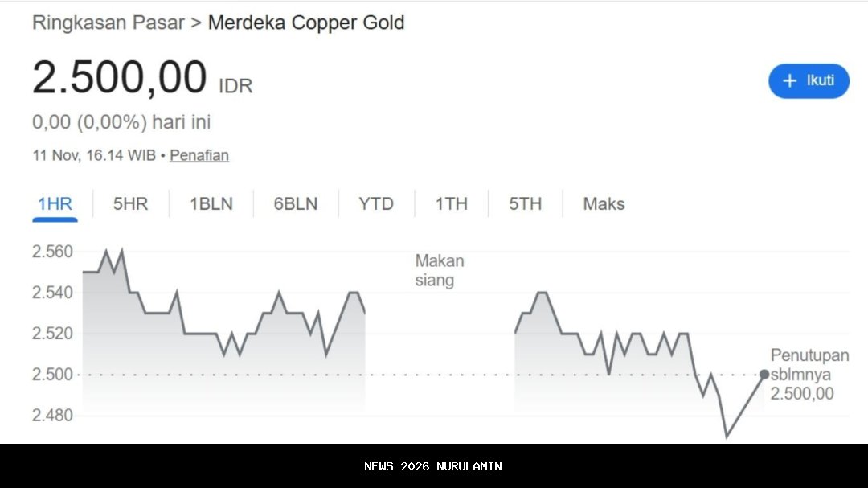Click the lowest dip point on chart
This screenshot has height=488, width=868.
pyautogui.click(x=727, y=437)
